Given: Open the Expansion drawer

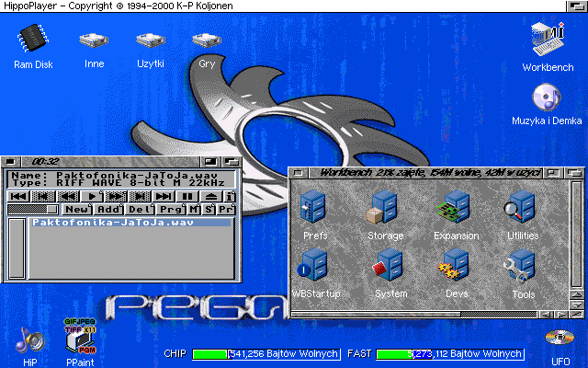Looking at the screenshot, I should click(x=453, y=206).
